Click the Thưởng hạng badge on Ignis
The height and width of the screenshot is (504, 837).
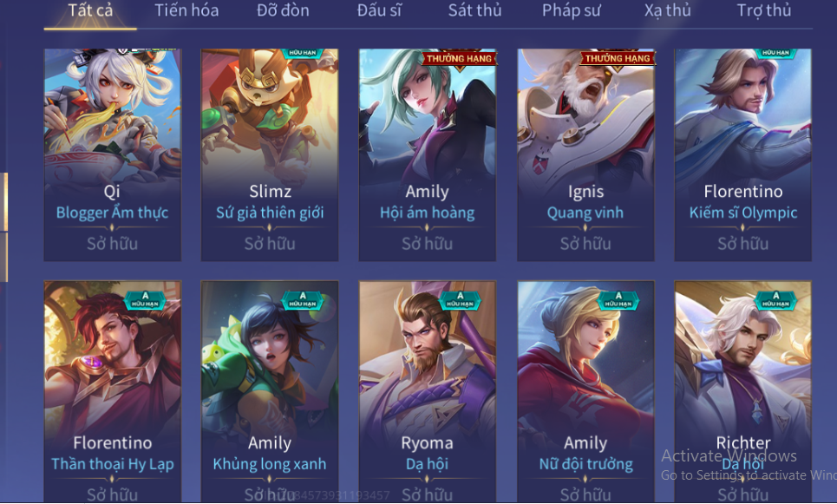618,58
